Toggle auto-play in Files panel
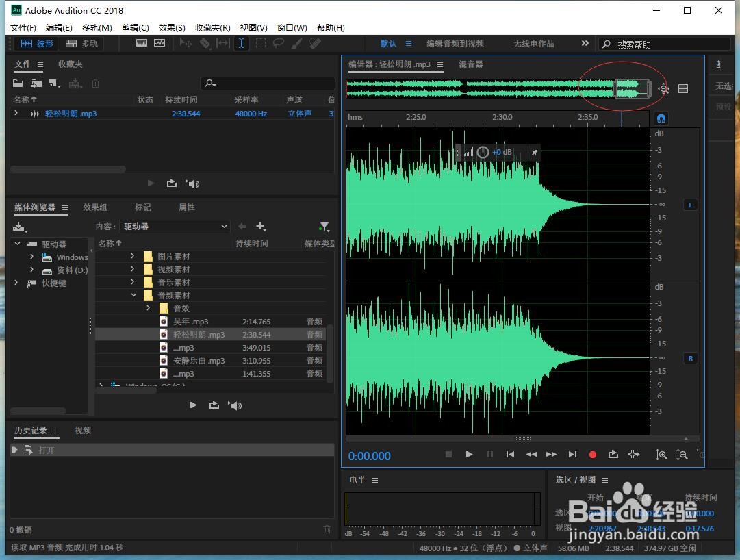Screen dimensions: 740x560 tap(192, 183)
